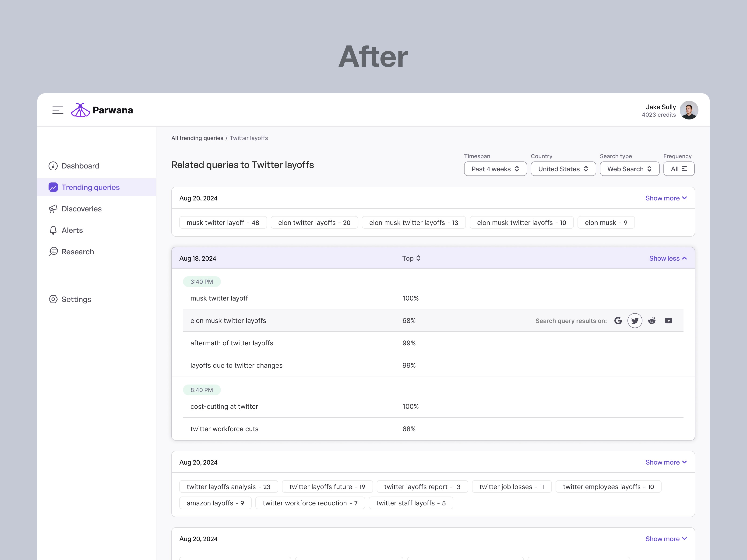Select the Dashboard icon in sidebar
Viewport: 747px width, 560px height.
pyautogui.click(x=53, y=166)
